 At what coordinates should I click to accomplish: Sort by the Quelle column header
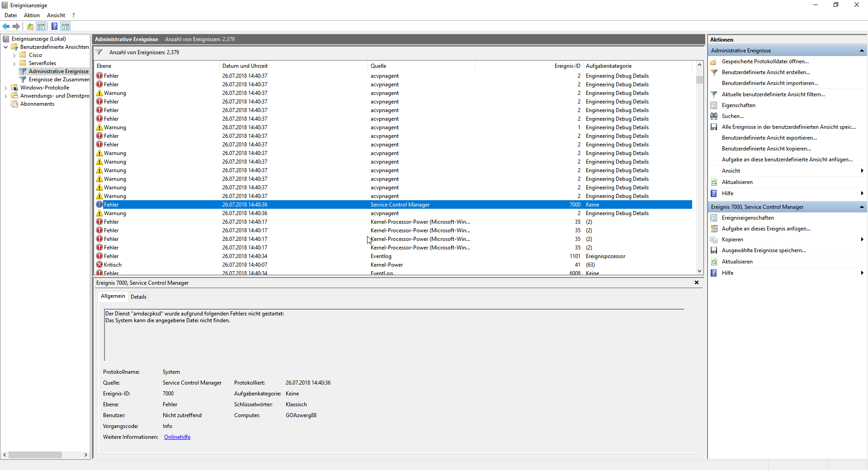pos(422,66)
